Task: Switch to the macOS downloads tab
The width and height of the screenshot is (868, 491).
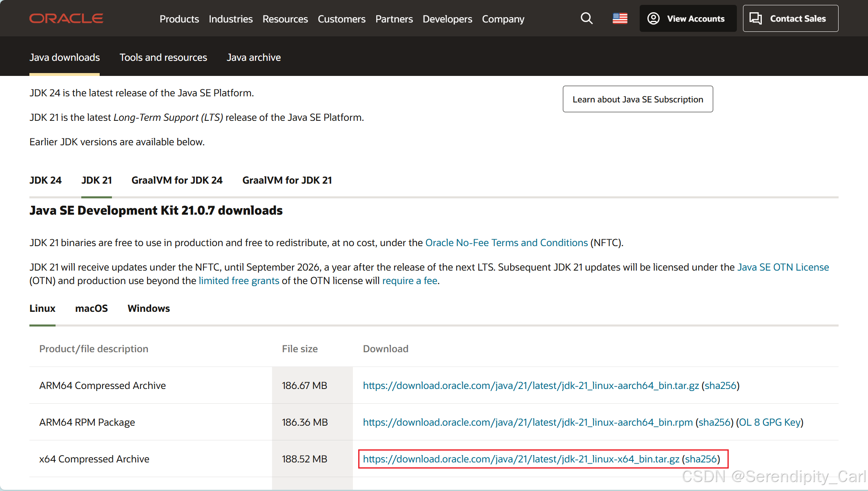Action: pos(91,309)
